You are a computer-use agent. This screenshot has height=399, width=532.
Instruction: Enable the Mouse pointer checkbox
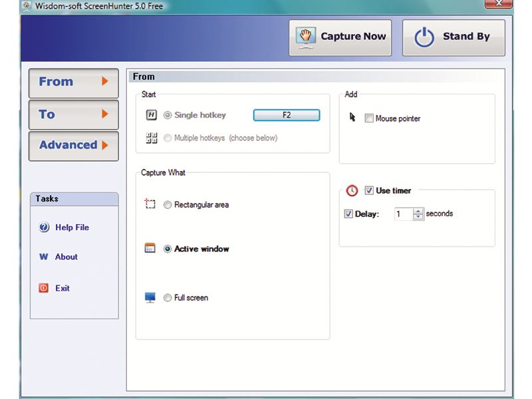369,118
